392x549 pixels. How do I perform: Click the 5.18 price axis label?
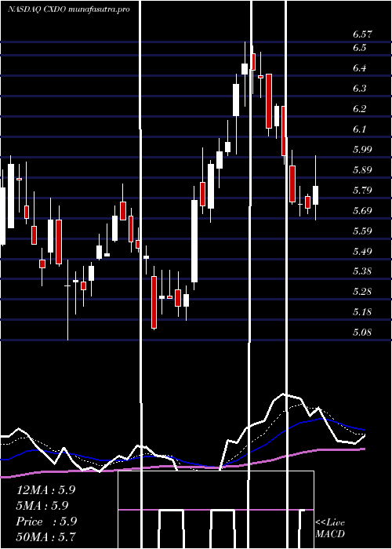[x=362, y=312]
